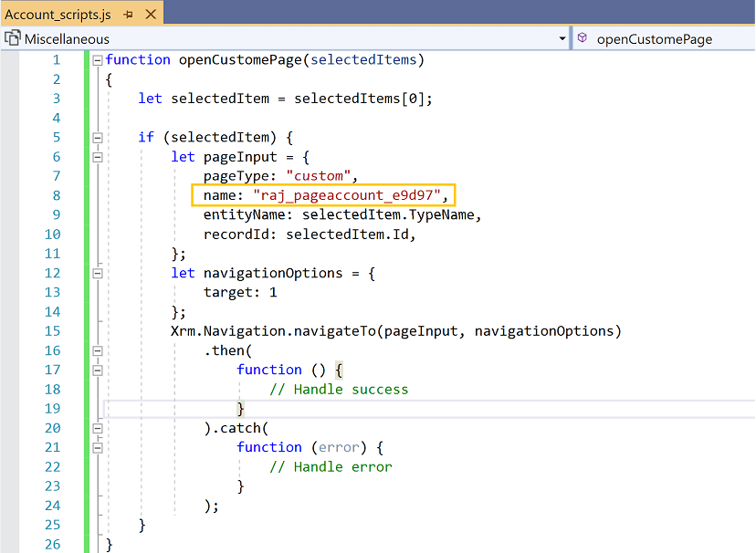The image size is (756, 553).
Task: Click the openCustomePage member cube icon
Action: coord(583,37)
